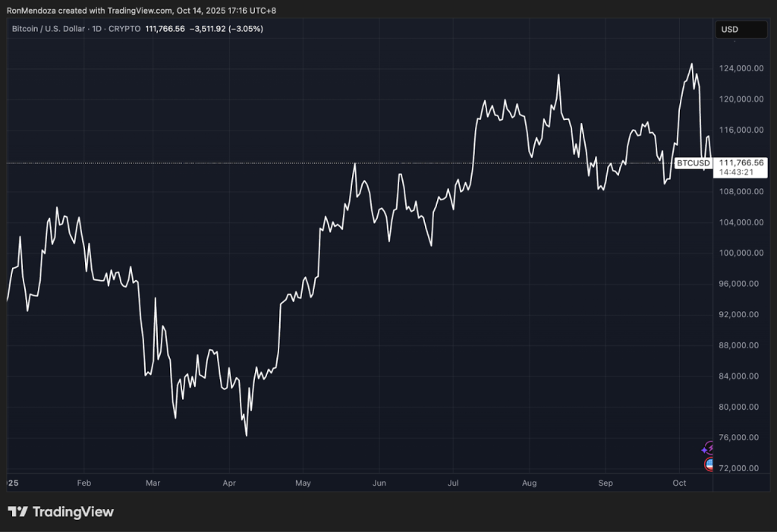
Task: Click the BTCUSD price label on the axis
Action: click(692, 162)
